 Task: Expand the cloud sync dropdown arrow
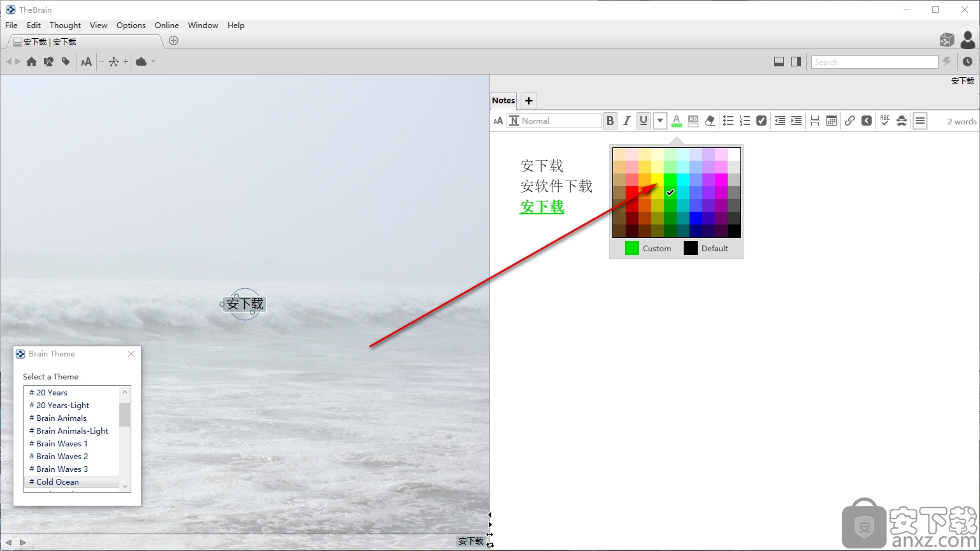(x=153, y=62)
